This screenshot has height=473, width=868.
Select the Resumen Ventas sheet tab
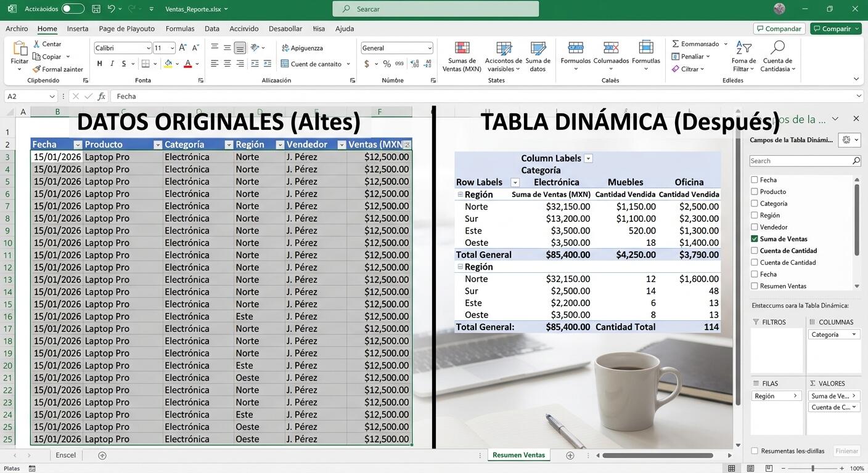pyautogui.click(x=518, y=455)
